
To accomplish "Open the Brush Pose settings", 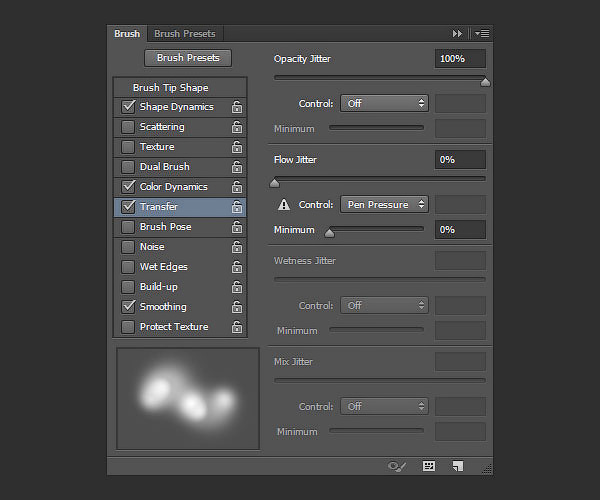I will tap(165, 227).
